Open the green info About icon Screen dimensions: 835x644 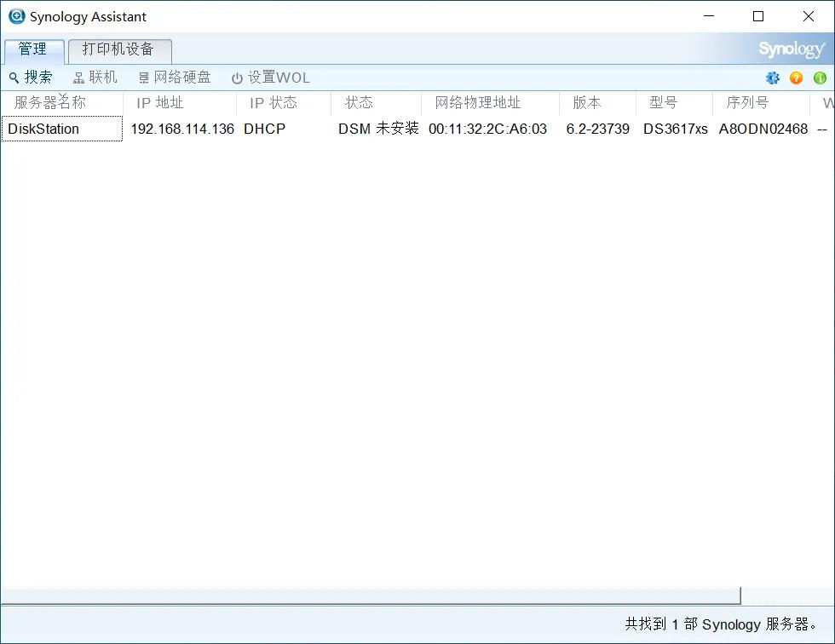pyautogui.click(x=820, y=78)
